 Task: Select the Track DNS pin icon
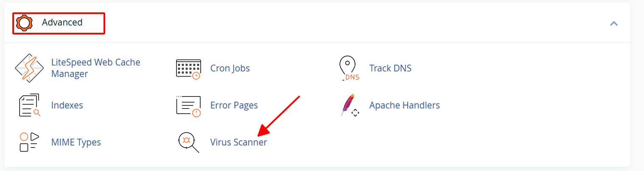pyautogui.click(x=350, y=68)
